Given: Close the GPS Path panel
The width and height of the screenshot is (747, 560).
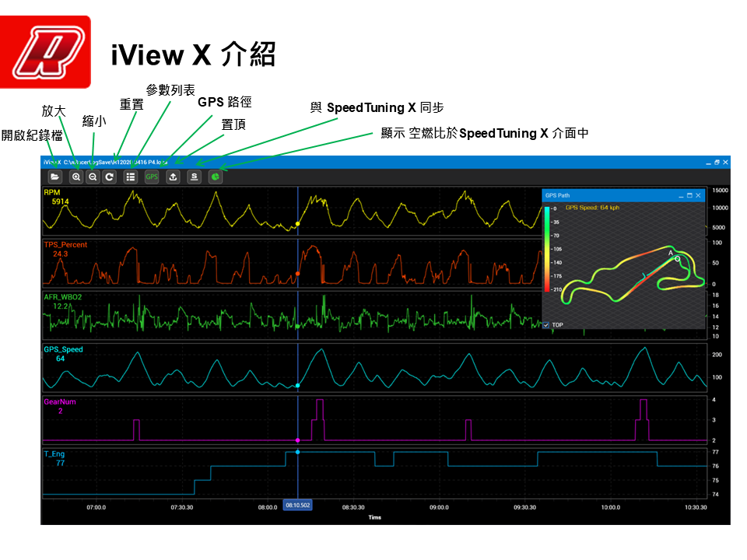Looking at the screenshot, I should pos(699,195).
